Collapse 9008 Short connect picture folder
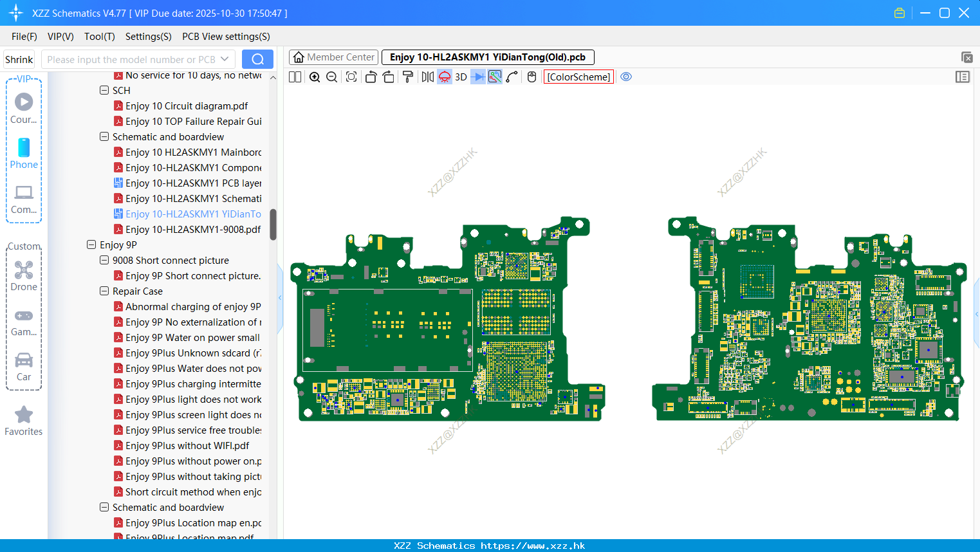The image size is (980, 552). (x=104, y=261)
